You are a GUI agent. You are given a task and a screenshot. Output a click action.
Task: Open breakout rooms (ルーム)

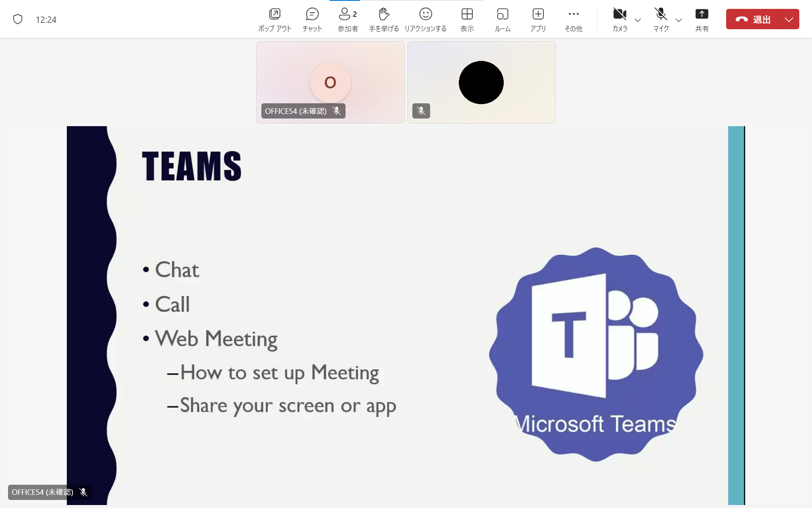coord(502,19)
